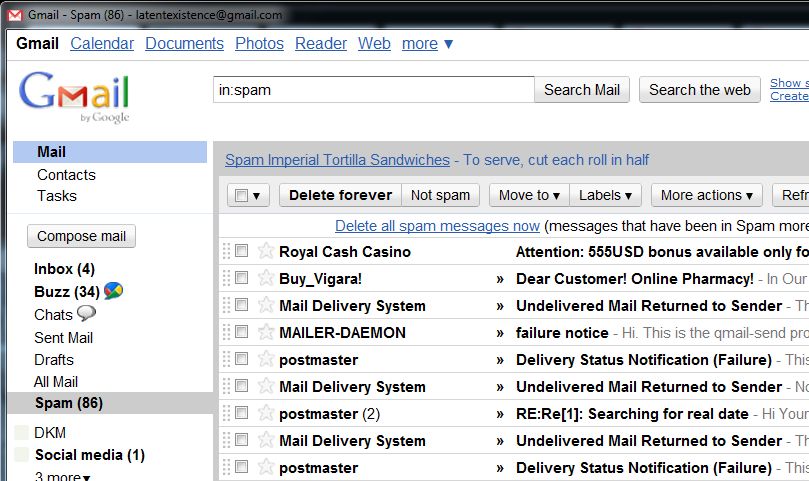Open the Labels dropdown
Image resolution: width=809 pixels, height=481 pixels.
pos(605,195)
